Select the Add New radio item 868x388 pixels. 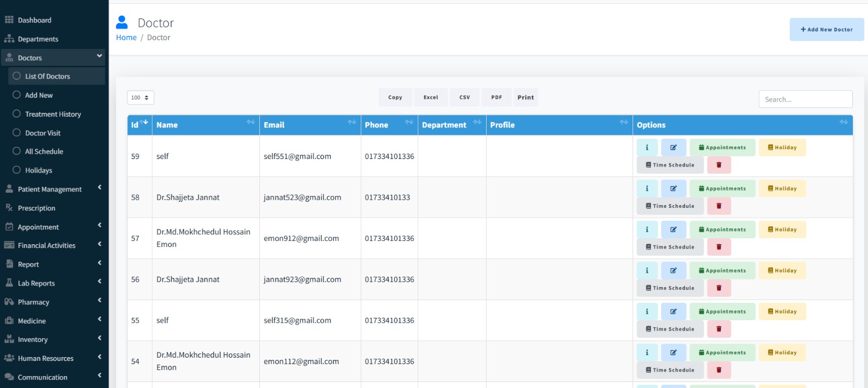tap(17, 95)
